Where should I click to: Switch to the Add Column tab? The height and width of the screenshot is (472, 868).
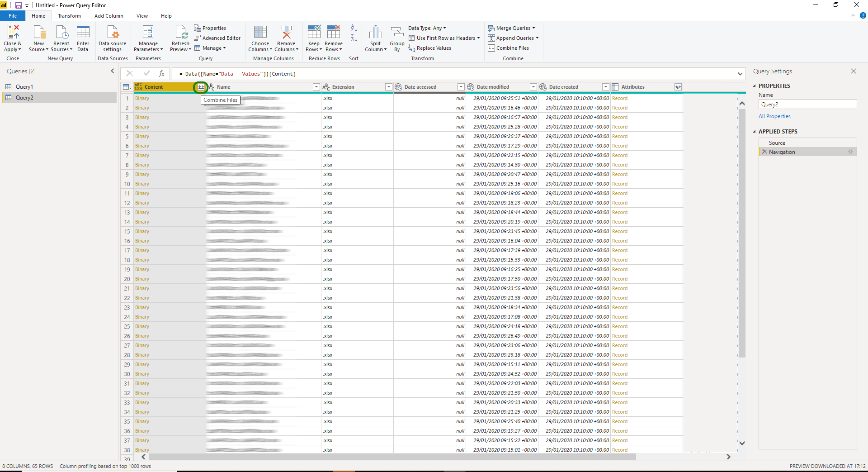tap(108, 16)
